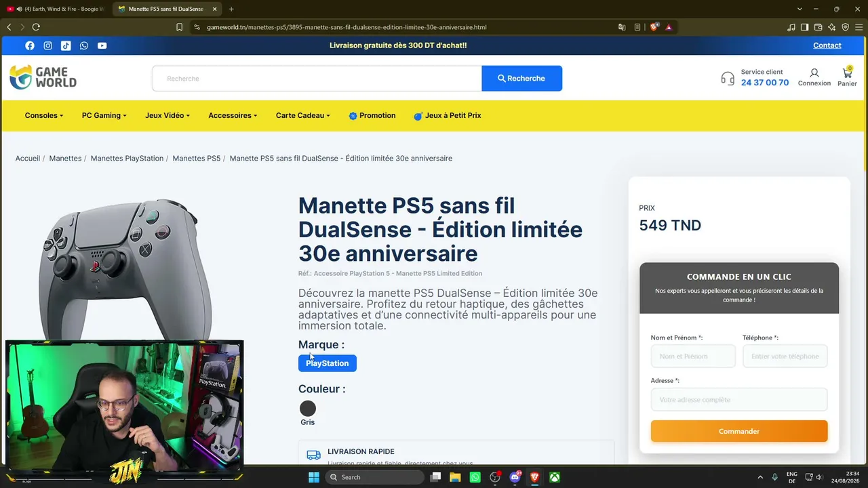This screenshot has width=868, height=488.
Task: Click the 549 TND price text
Action: pyautogui.click(x=670, y=226)
